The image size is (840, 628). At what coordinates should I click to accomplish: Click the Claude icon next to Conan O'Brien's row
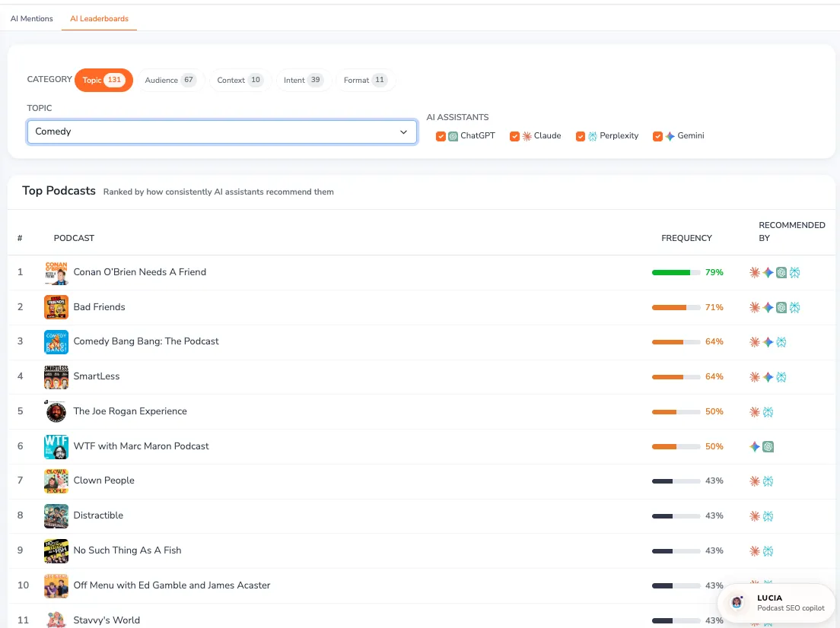754,272
